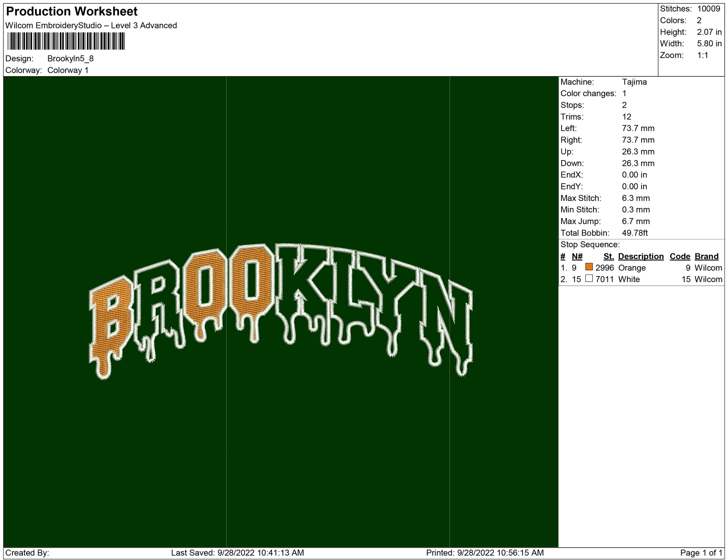Click the Page 1 of 1 footer
728x560 pixels.
[700, 553]
